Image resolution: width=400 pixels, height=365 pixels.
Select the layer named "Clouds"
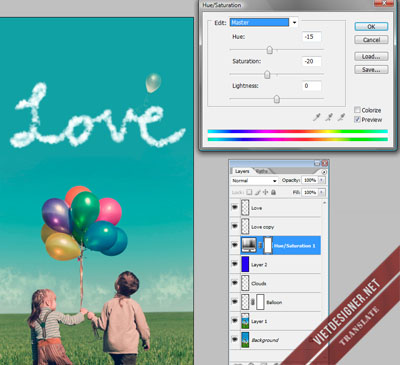(259, 283)
